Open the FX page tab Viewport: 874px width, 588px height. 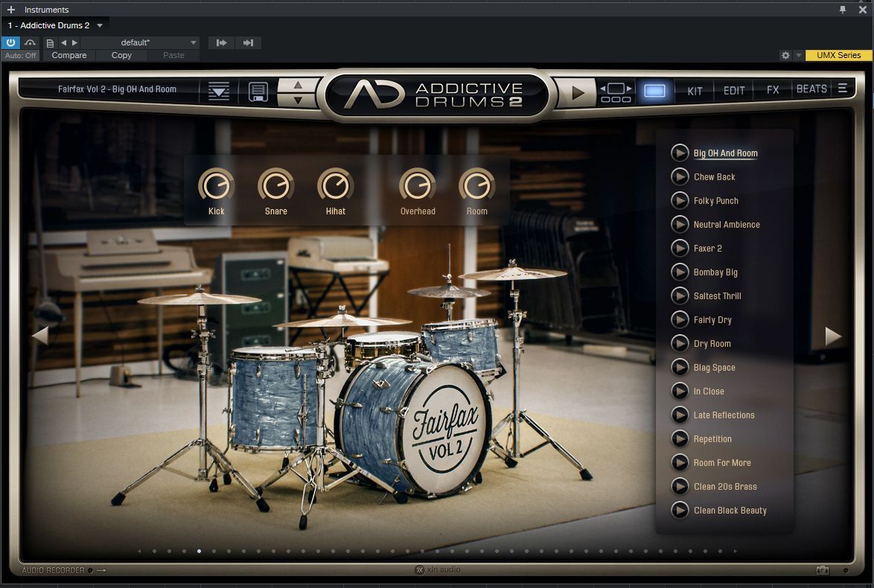pyautogui.click(x=773, y=90)
